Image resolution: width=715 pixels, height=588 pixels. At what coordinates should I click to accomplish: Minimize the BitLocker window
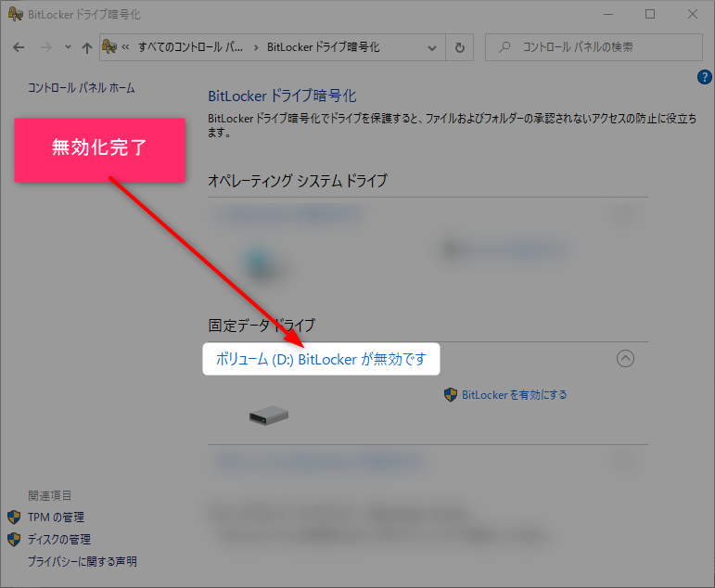pyautogui.click(x=608, y=14)
